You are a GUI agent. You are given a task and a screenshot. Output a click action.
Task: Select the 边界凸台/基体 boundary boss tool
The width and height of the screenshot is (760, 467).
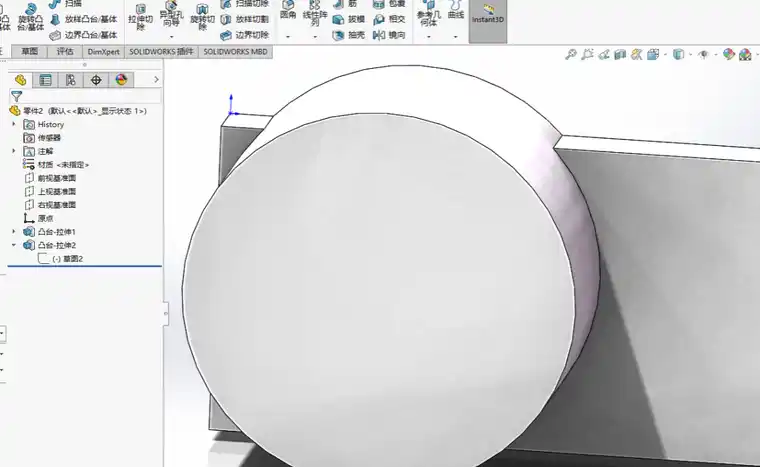tap(84, 35)
